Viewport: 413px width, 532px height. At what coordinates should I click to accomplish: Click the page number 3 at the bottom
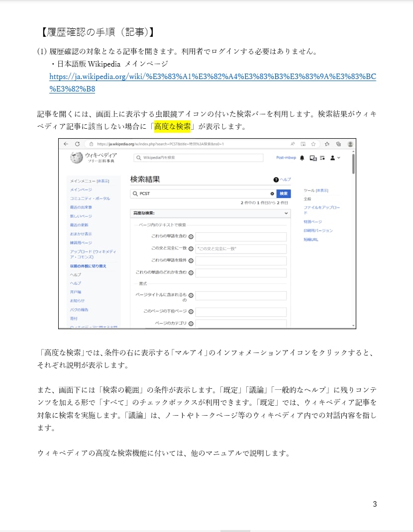pyautogui.click(x=375, y=504)
